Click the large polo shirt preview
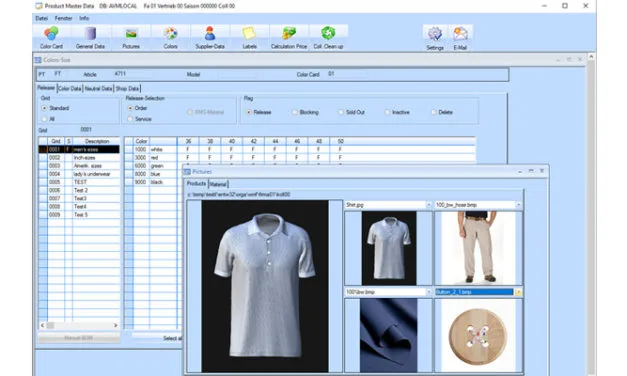 pos(265,286)
